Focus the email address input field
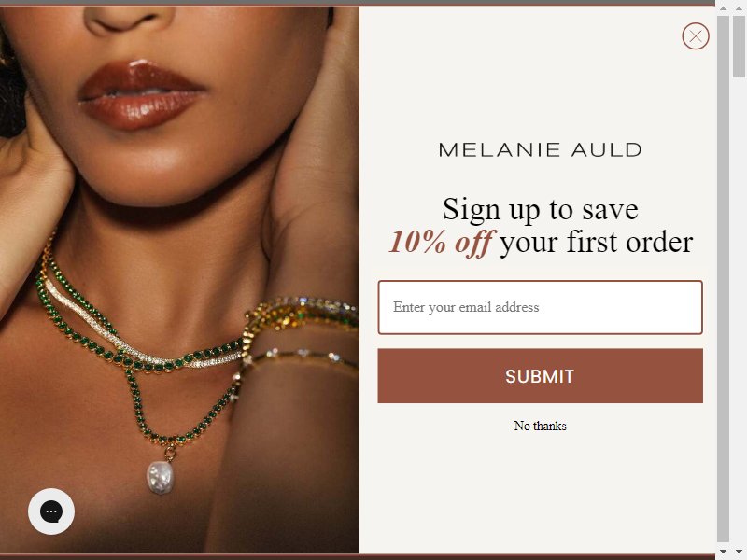The width and height of the screenshot is (747, 560). [540, 308]
